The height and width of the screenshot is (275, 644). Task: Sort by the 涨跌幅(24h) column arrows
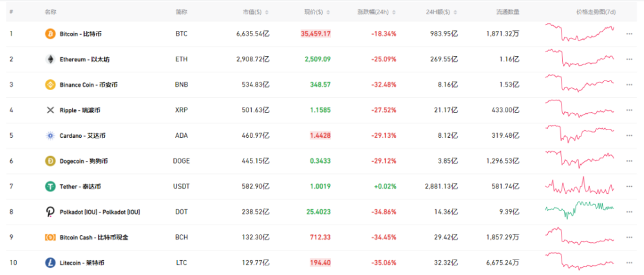pyautogui.click(x=394, y=12)
